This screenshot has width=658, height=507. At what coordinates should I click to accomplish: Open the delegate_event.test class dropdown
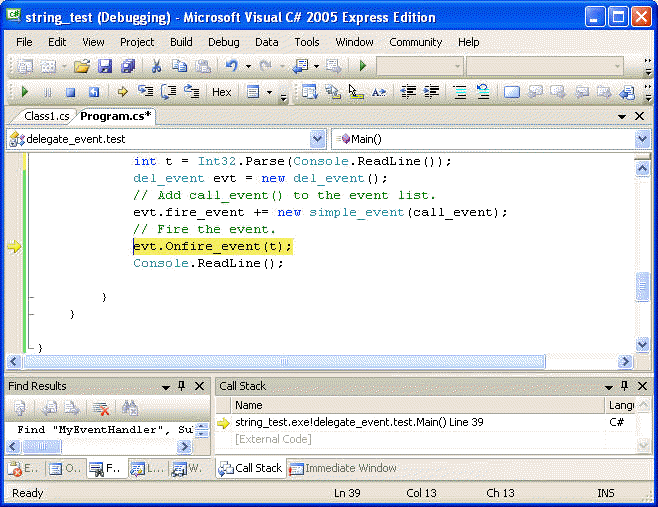click(318, 139)
